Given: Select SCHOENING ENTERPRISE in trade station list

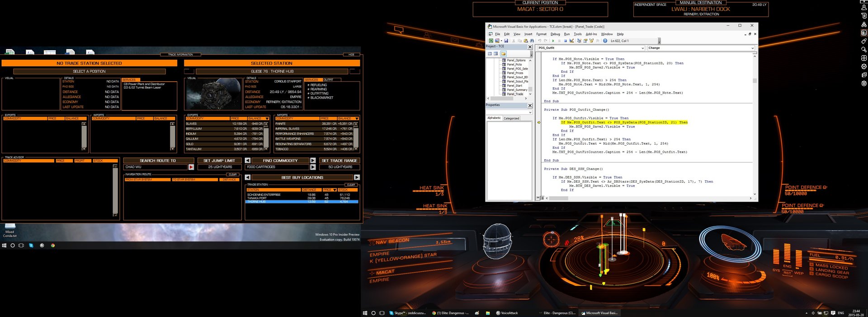Looking at the screenshot, I should coord(302,195).
